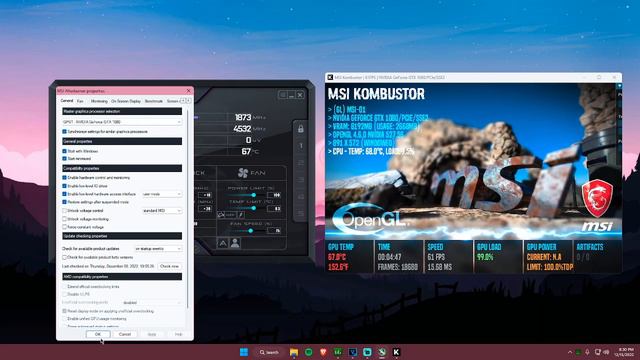Toggle the Start with Windows checkbox

coord(64,151)
